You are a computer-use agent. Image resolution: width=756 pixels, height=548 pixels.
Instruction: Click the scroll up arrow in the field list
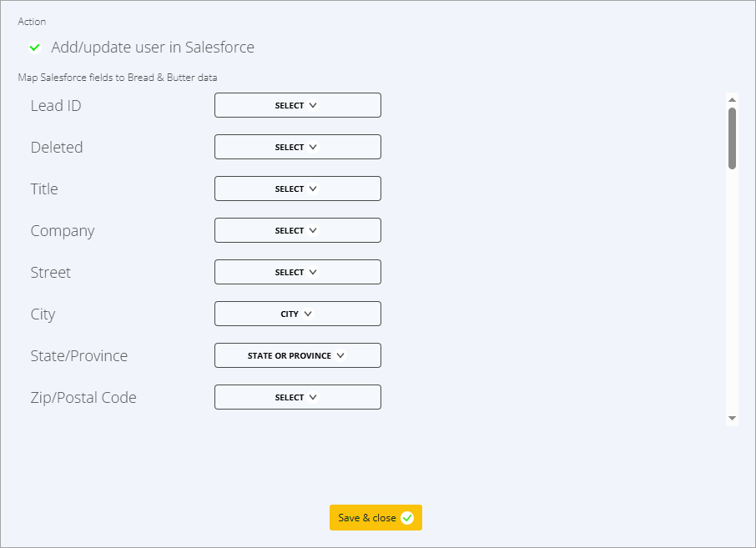[x=732, y=98]
